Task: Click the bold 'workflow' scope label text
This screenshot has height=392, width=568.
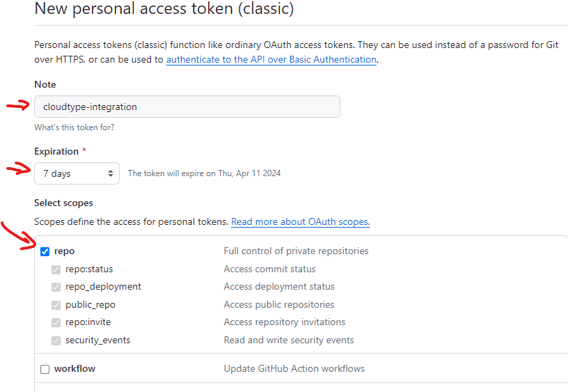Action: [74, 369]
